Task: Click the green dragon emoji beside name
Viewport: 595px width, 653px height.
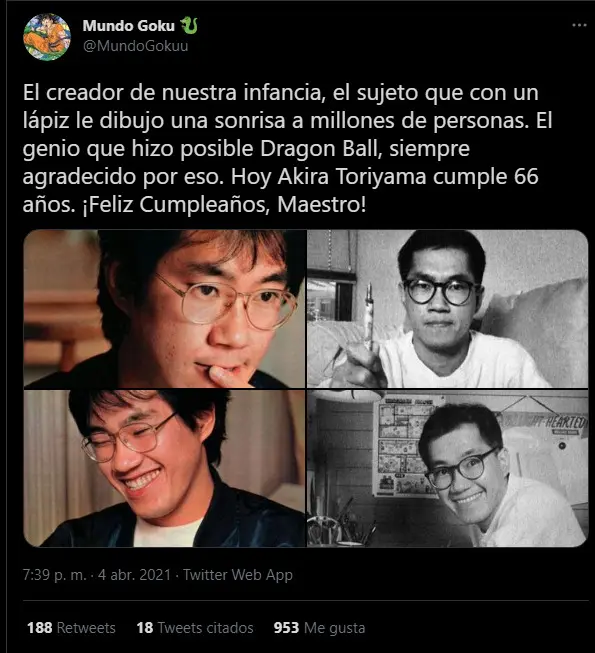Action: coord(189,26)
